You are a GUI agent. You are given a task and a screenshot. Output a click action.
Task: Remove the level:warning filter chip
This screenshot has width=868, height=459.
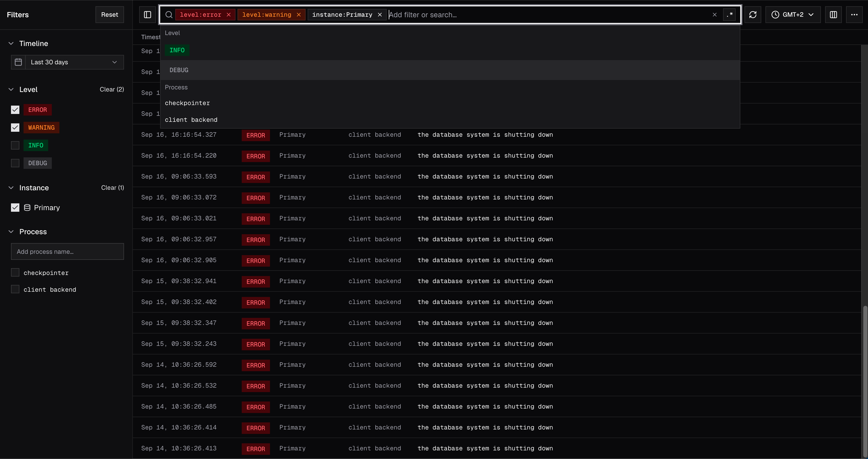coord(298,14)
